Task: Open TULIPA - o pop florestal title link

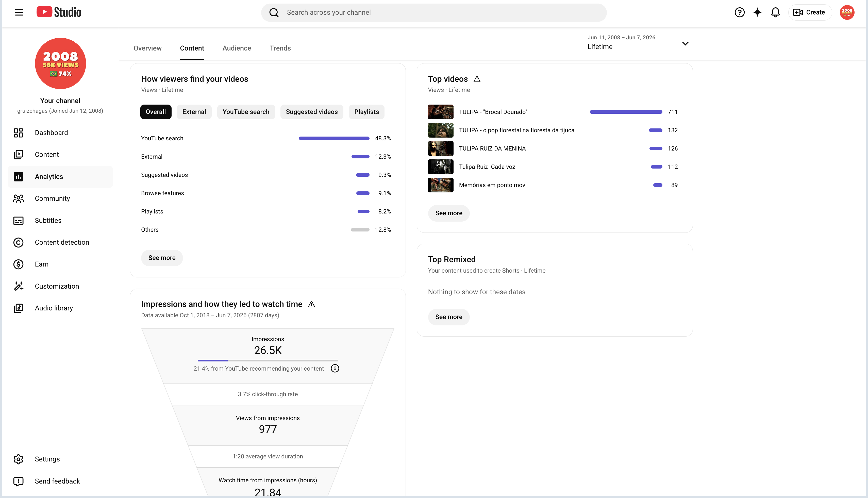Action: 516,130
